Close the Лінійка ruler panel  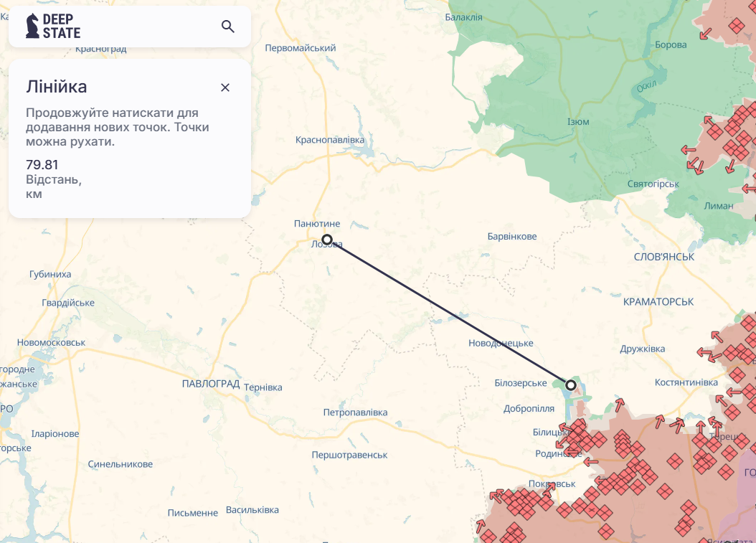225,88
